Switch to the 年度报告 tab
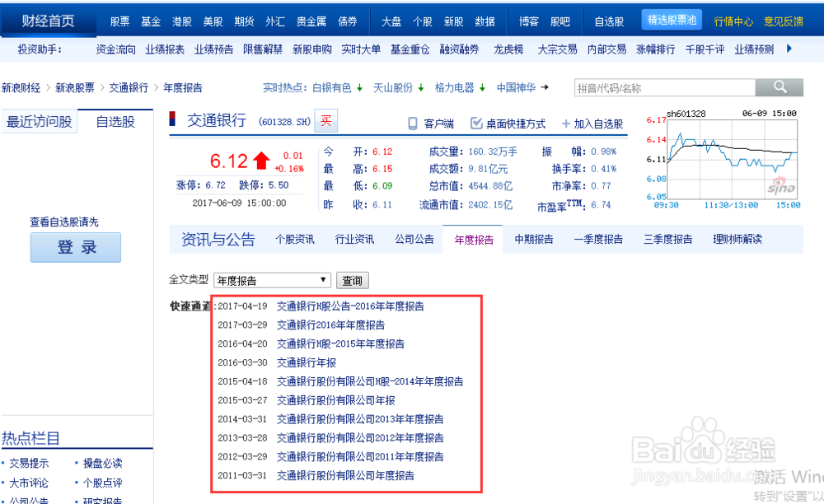Screen dimensions: 824x504 point(474,240)
